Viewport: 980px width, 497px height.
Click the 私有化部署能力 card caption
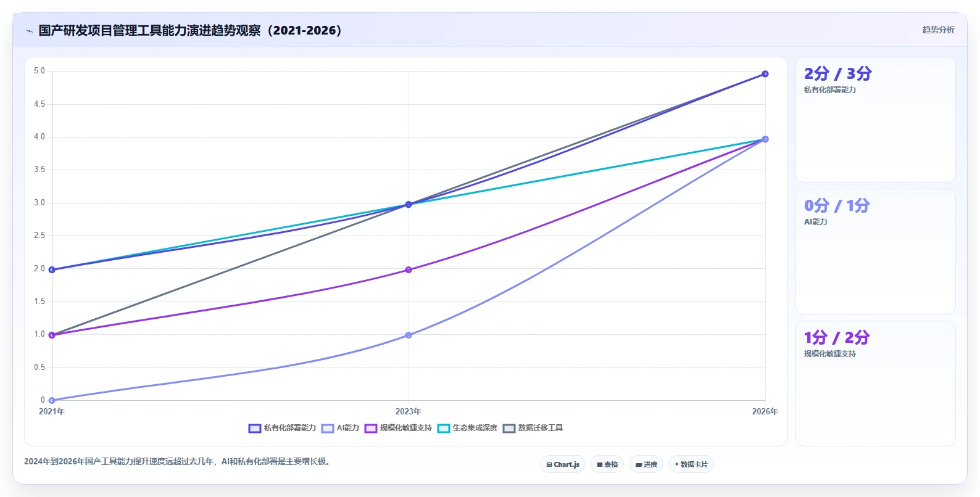[x=830, y=90]
